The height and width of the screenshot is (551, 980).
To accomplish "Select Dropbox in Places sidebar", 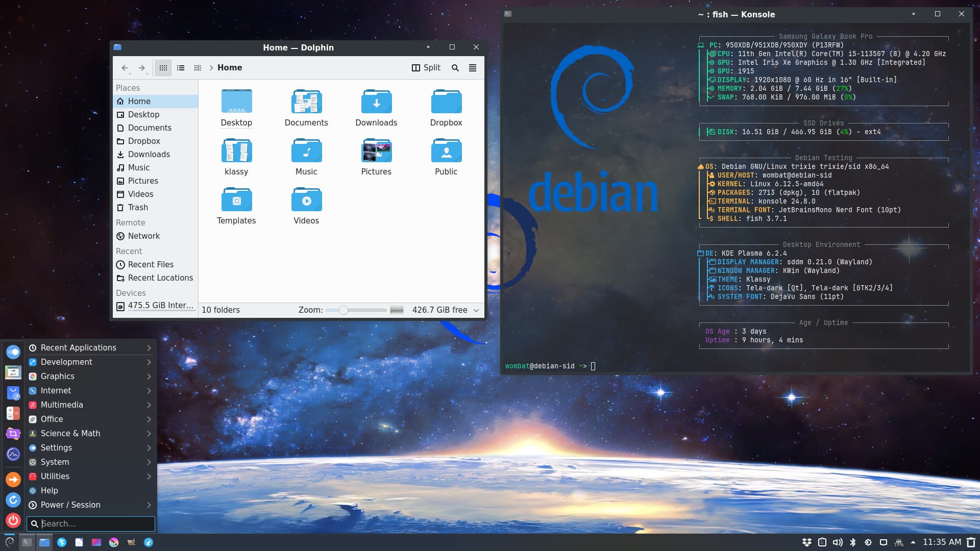I will coord(155,141).
